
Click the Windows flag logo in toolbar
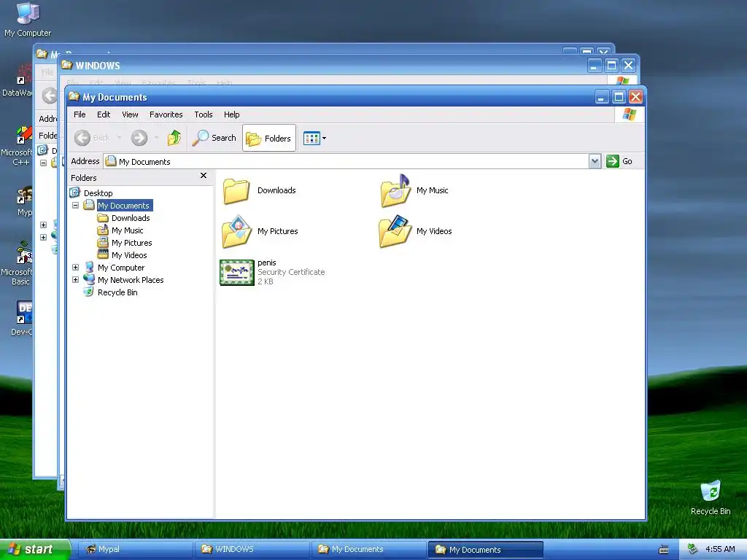coord(629,114)
